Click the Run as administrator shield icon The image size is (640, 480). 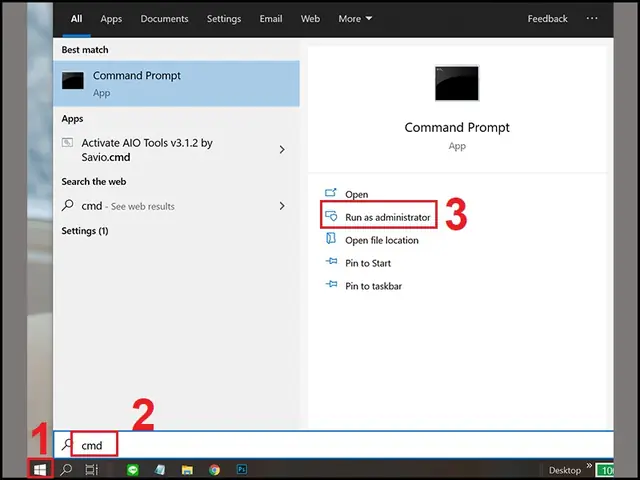tap(331, 216)
